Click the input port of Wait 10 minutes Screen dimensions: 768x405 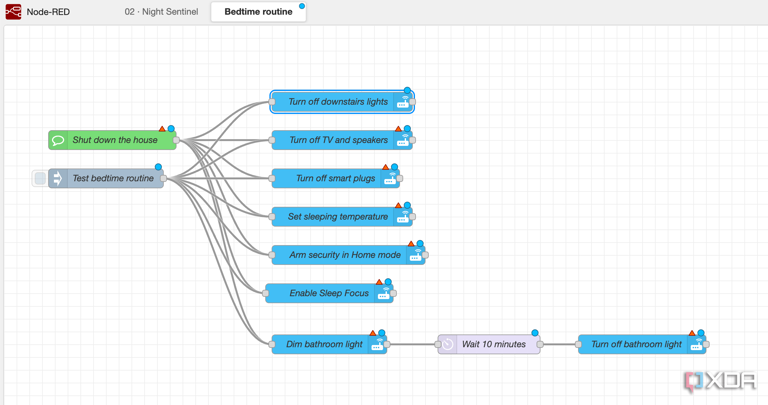coord(437,344)
